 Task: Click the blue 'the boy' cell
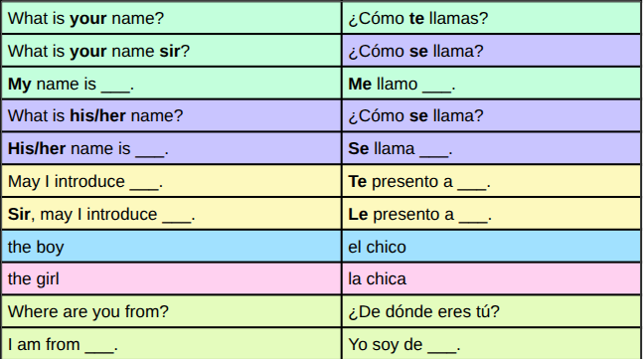pyautogui.click(x=172, y=247)
